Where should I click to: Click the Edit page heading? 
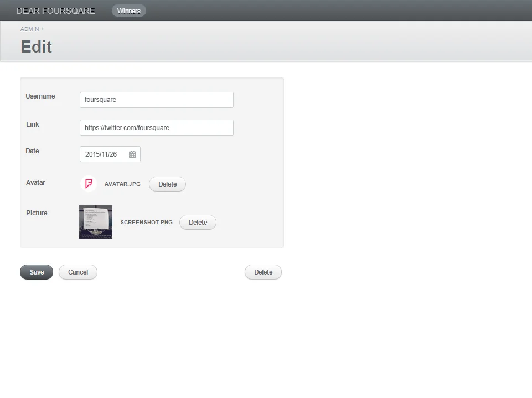[37, 47]
